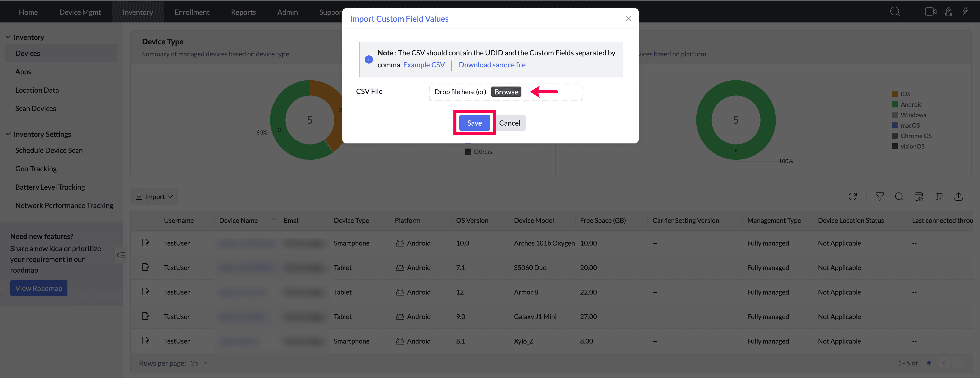Open the Import dropdown
Image resolution: width=980 pixels, height=378 pixels.
click(x=154, y=197)
